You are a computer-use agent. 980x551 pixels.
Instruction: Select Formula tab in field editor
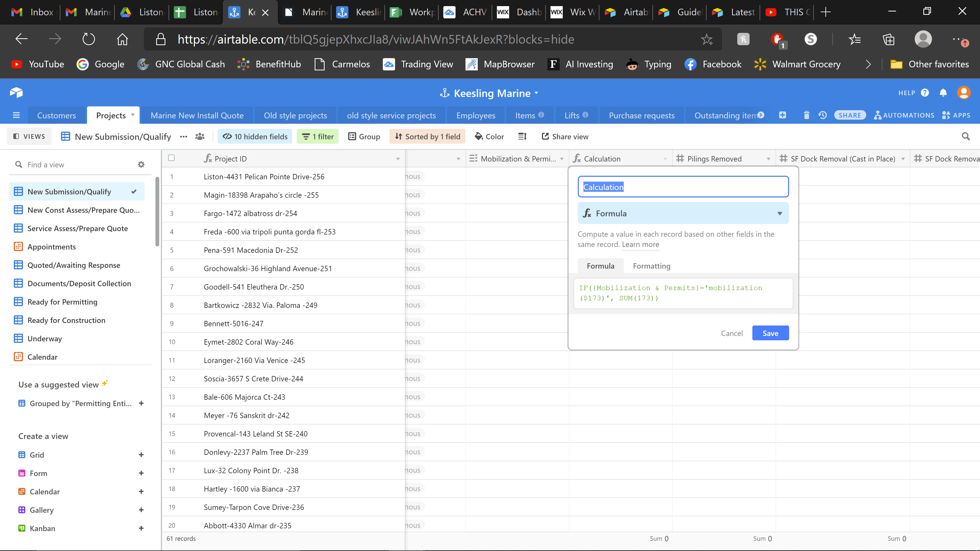tap(600, 266)
